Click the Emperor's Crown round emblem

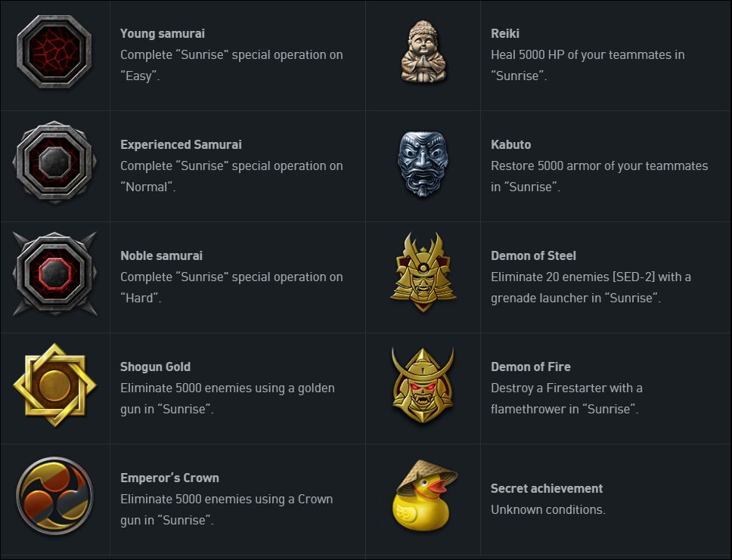pos(54,496)
